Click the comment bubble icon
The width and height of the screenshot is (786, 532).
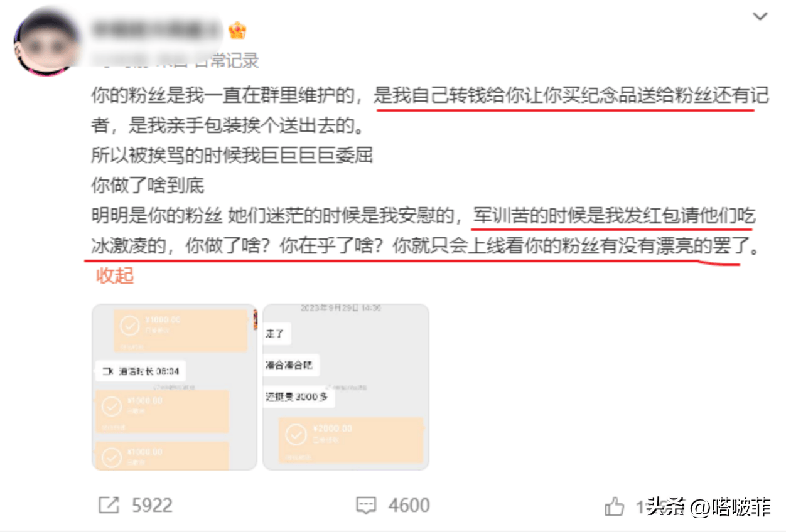366,506
